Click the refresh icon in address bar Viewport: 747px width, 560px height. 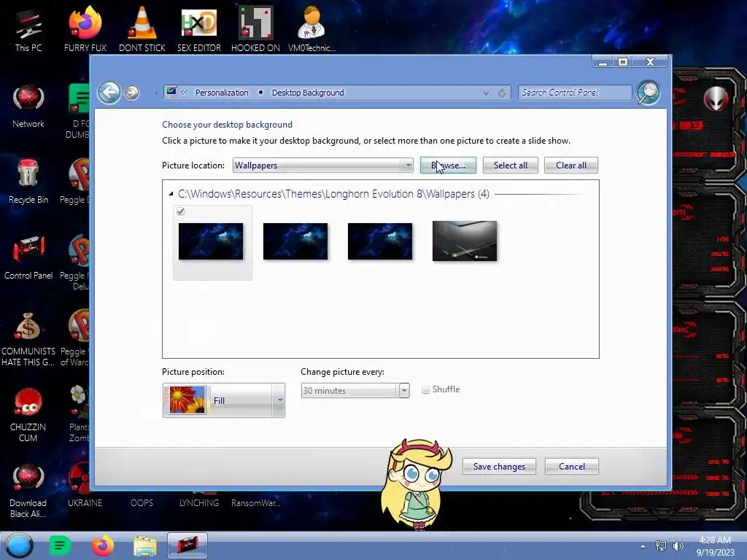coord(502,93)
